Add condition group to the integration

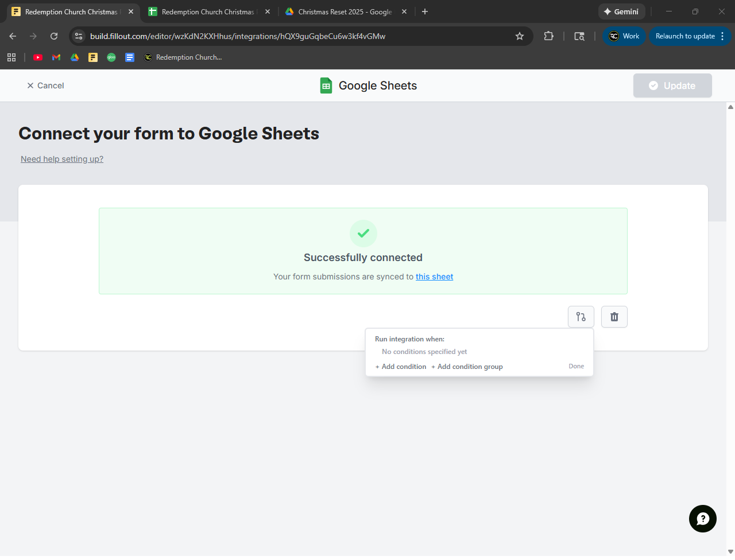467,367
